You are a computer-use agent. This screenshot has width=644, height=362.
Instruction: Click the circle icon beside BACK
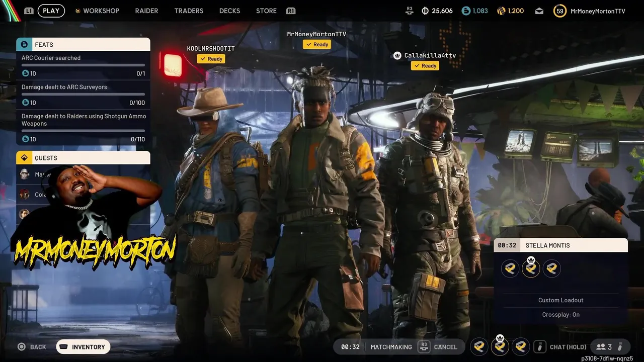21,346
